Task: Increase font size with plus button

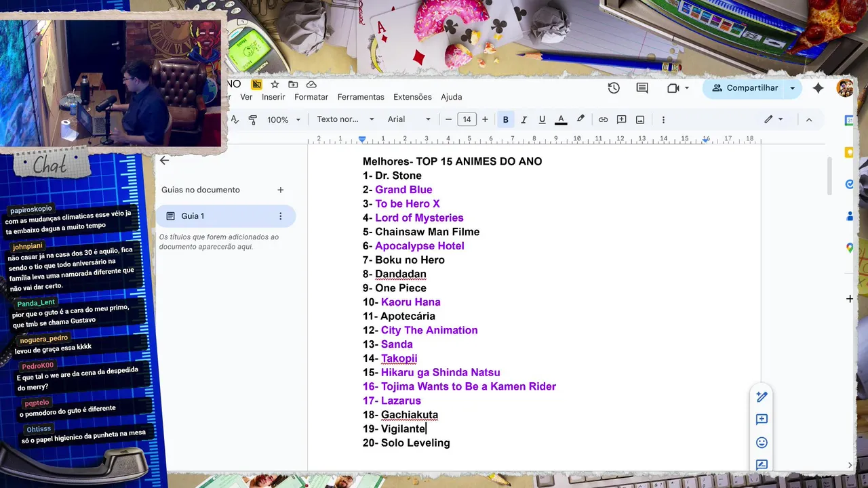Action: point(485,119)
